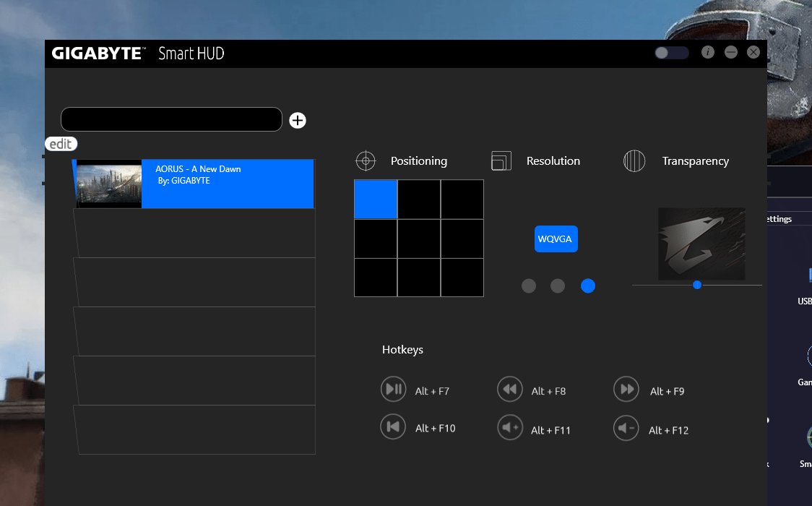
Task: Click the "Alt + F11" hotkey text
Action: [550, 430]
